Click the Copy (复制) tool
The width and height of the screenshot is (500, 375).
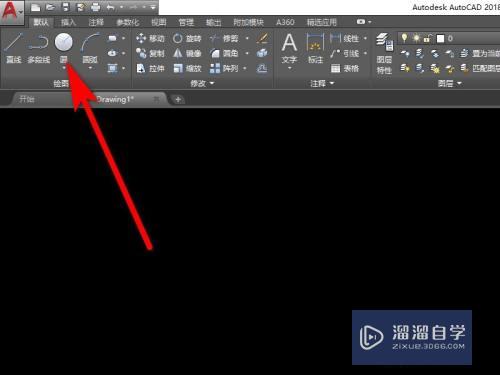pyautogui.click(x=150, y=53)
